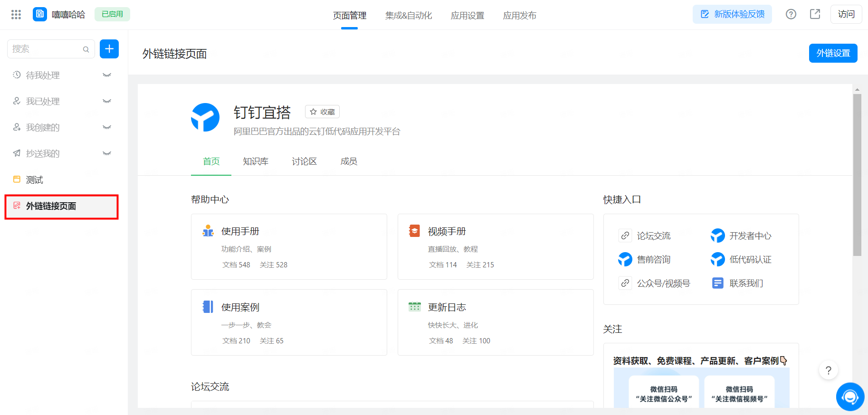
Task: Open 使用案例 notebook icon
Action: pyautogui.click(x=208, y=307)
